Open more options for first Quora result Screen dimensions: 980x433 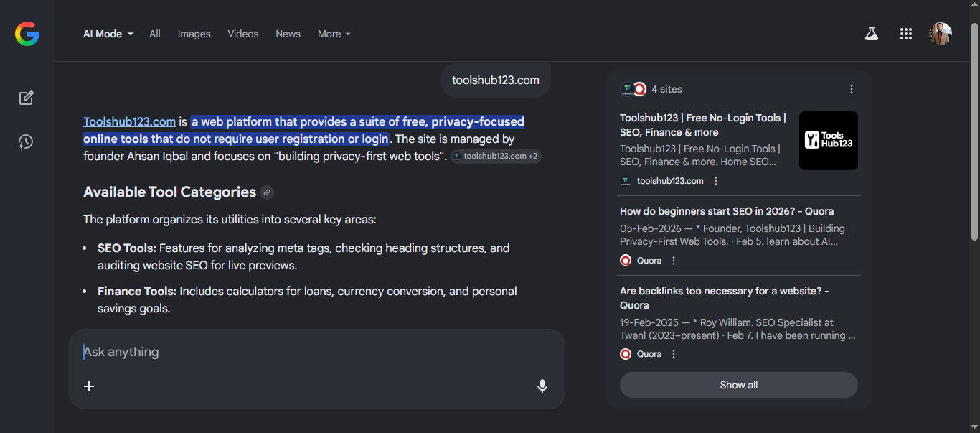tap(674, 261)
